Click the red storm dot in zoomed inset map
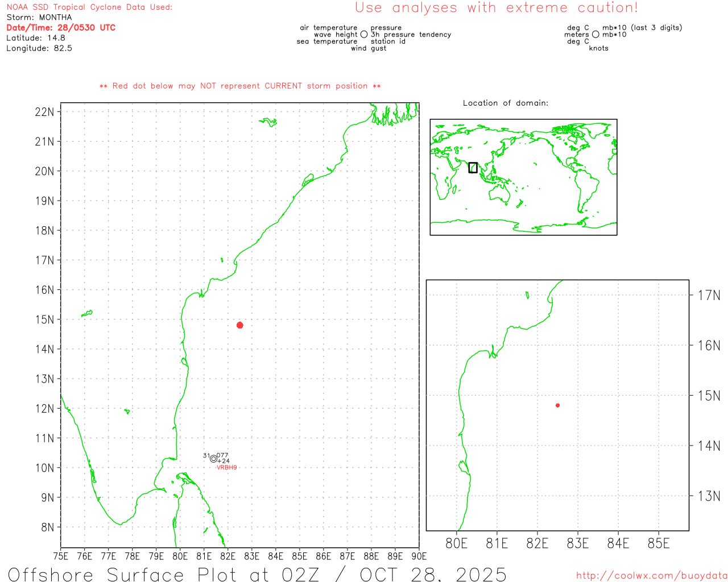The height and width of the screenshot is (582, 728). [x=557, y=405]
